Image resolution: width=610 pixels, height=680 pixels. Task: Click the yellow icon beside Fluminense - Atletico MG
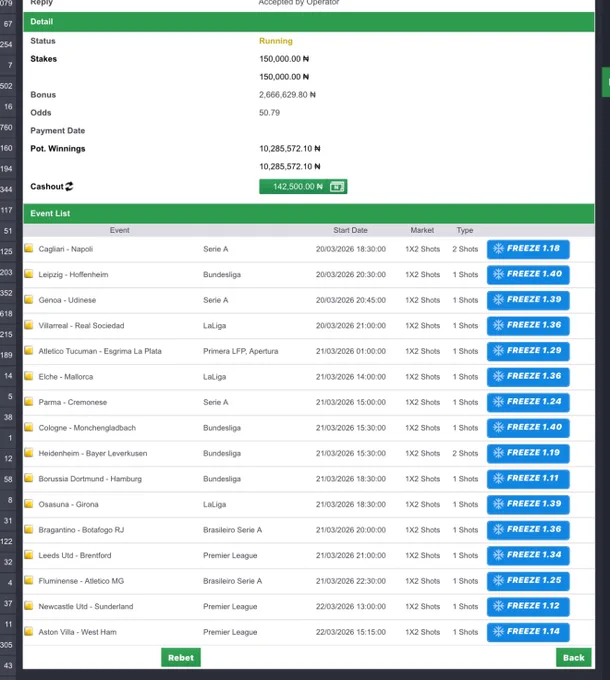tap(29, 581)
